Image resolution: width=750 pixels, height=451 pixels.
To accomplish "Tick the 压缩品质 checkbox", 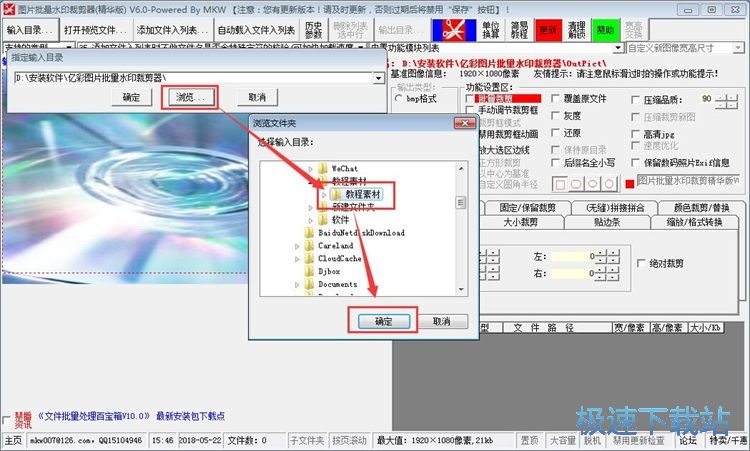I will pos(636,100).
